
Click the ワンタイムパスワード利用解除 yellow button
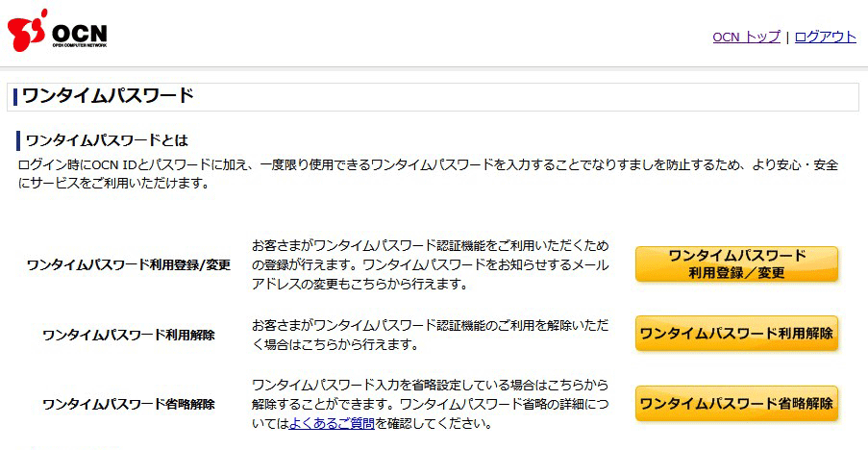coord(736,334)
